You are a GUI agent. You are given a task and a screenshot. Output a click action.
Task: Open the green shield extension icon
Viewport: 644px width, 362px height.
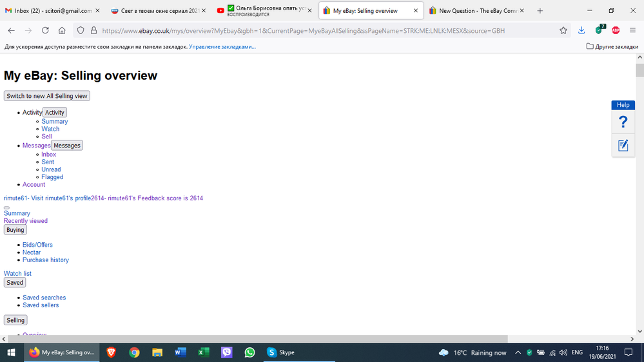point(600,30)
